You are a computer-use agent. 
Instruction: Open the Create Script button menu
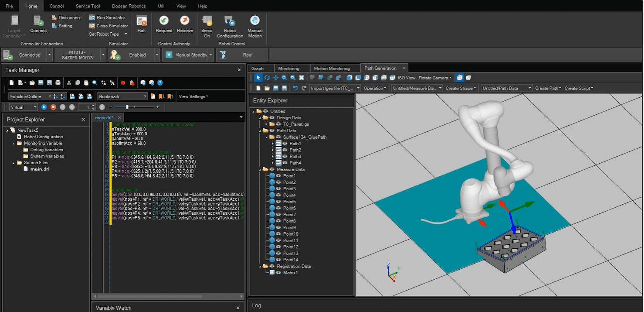[579, 88]
